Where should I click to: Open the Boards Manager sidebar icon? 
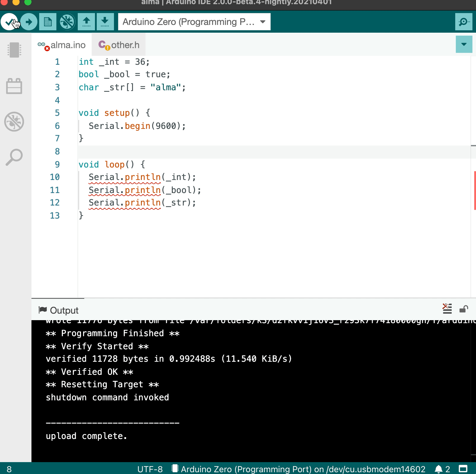coord(14,50)
